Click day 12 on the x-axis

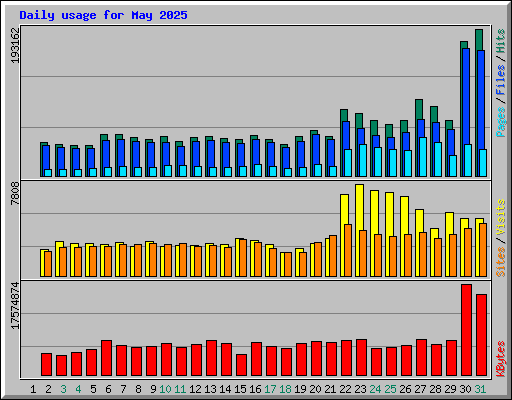pyautogui.click(x=195, y=389)
